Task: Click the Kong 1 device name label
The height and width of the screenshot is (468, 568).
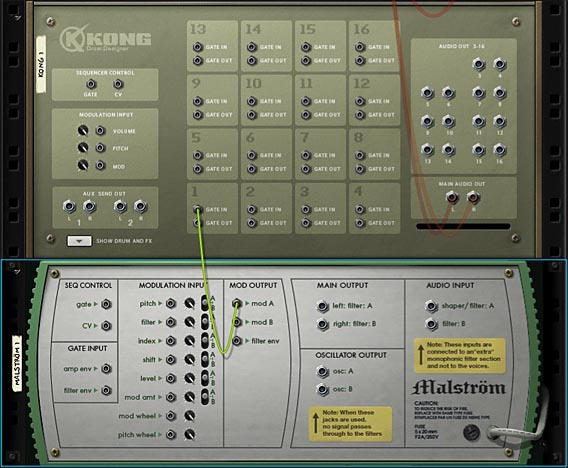Action: click(41, 64)
